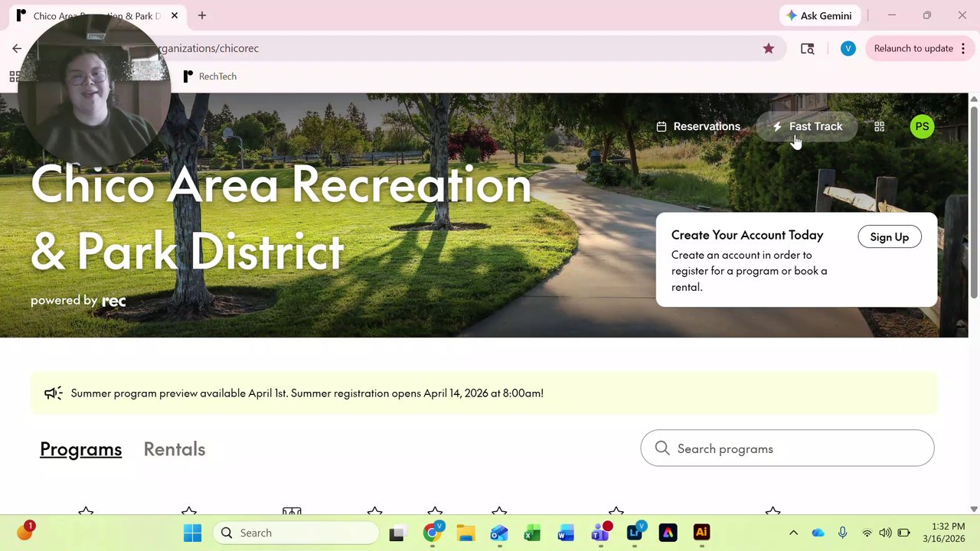Open Lightroom from the taskbar
The height and width of the screenshot is (551, 980).
(635, 533)
